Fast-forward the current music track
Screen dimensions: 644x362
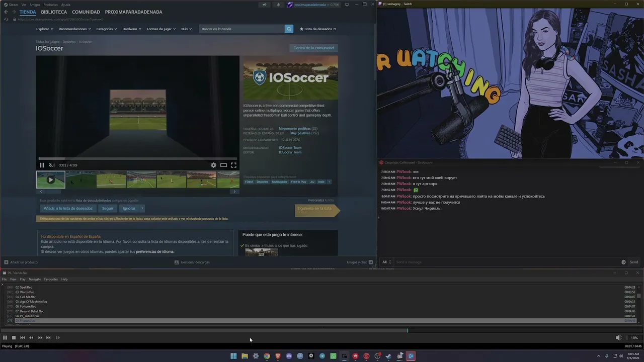click(x=40, y=338)
